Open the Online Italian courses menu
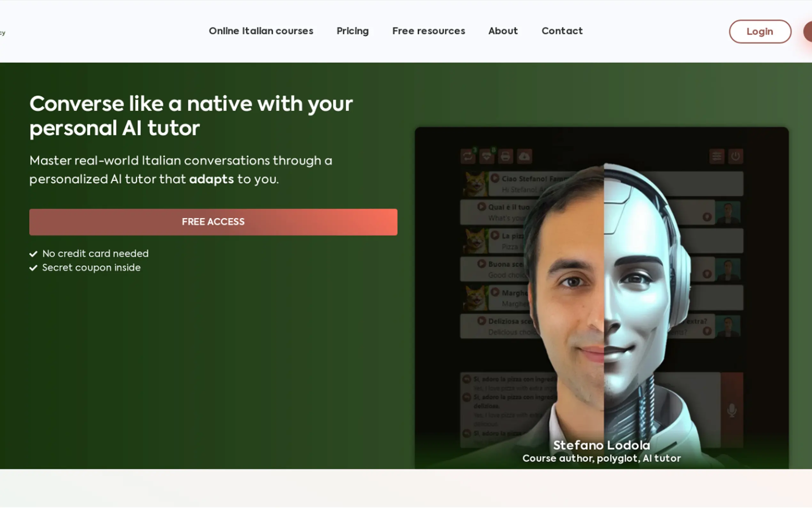This screenshot has width=812, height=508. click(261, 31)
